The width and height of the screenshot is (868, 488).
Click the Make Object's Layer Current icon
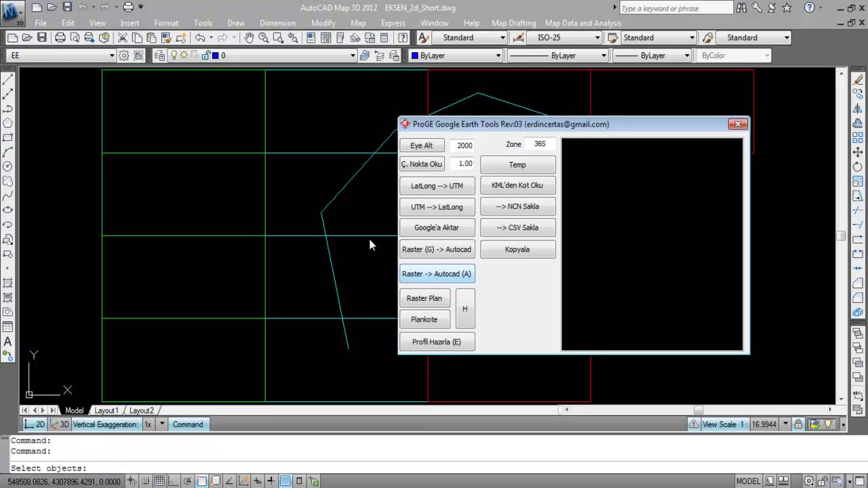coord(365,56)
